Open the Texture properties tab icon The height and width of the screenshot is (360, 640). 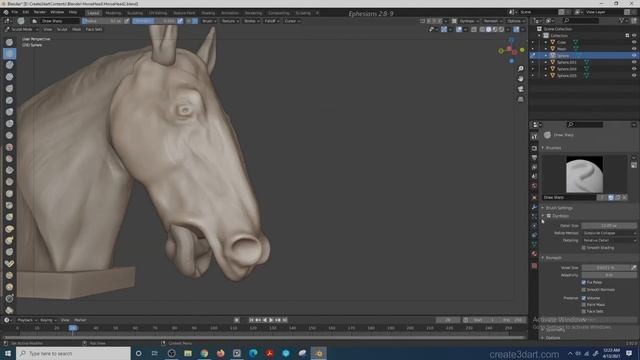click(x=534, y=266)
